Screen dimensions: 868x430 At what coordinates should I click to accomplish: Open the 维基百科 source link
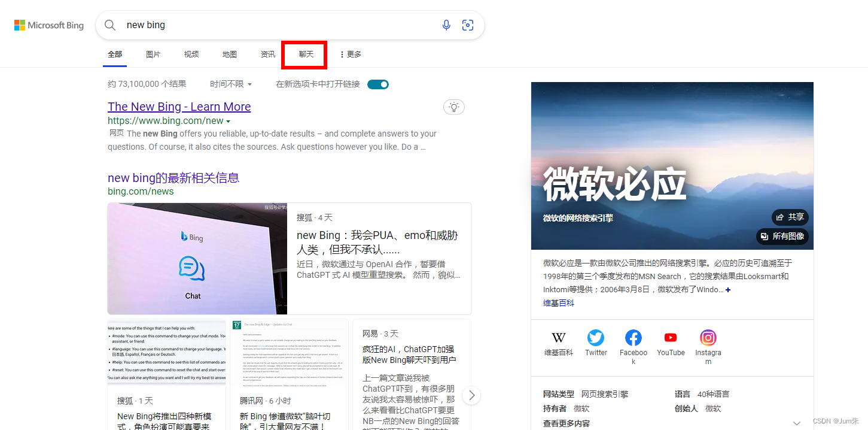point(559,304)
